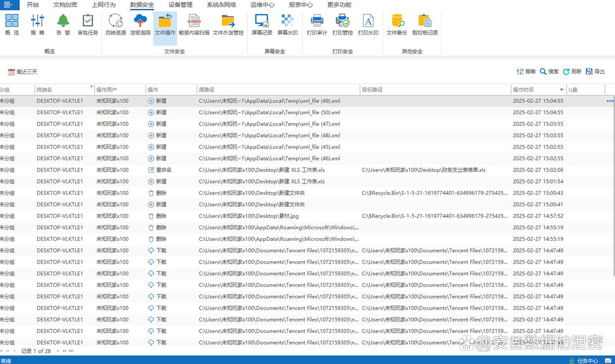The image size is (615, 364).
Task: Select the 敏感内容扫描 scan icon
Action: pyautogui.click(x=194, y=25)
